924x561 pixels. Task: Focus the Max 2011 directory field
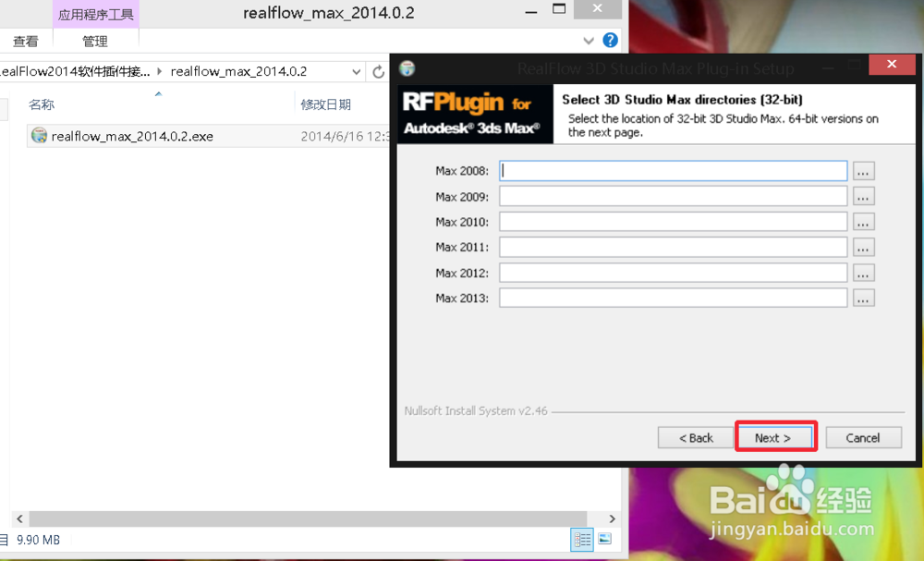click(673, 247)
